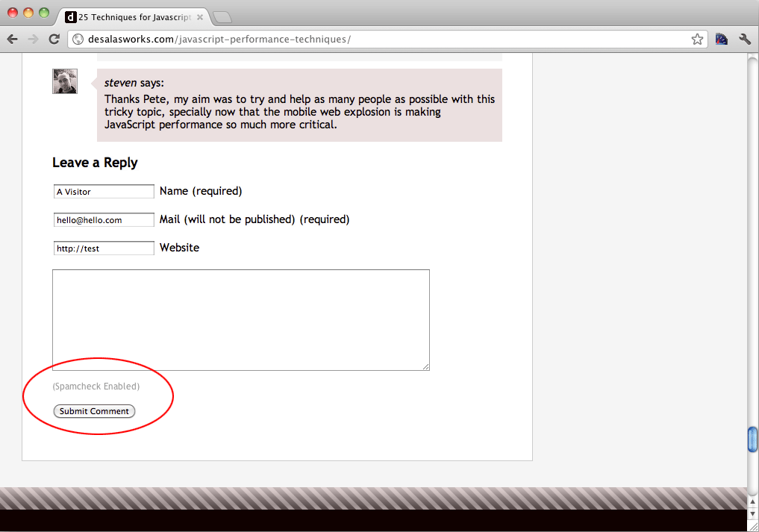Reload the current page
759x532 pixels.
pos(54,40)
